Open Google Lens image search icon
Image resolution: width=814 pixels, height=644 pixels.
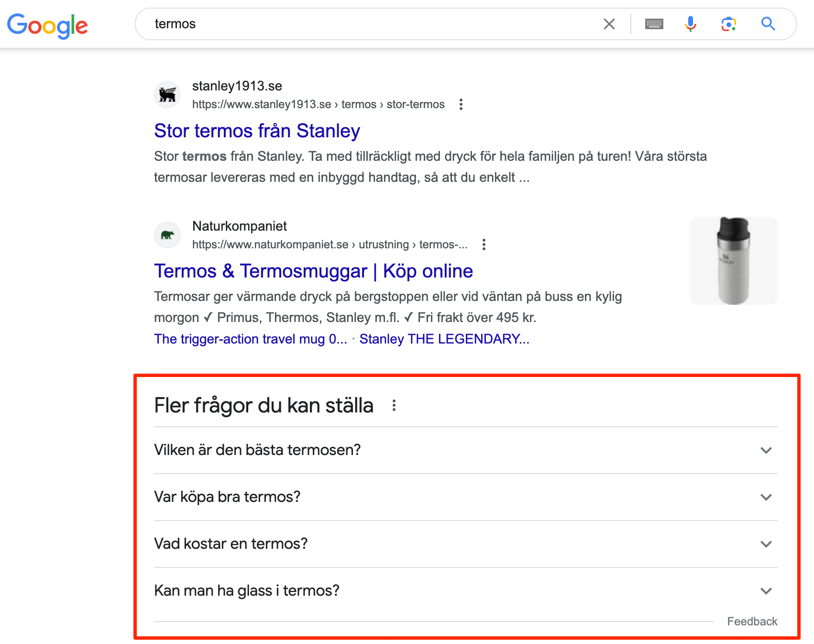point(728,24)
